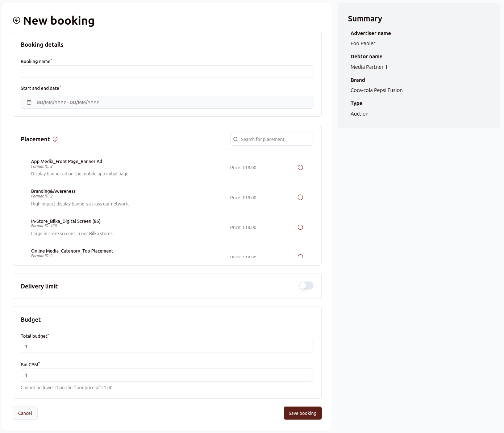This screenshot has width=504, height=433.
Task: Click the Total budget input field
Action: point(167,346)
